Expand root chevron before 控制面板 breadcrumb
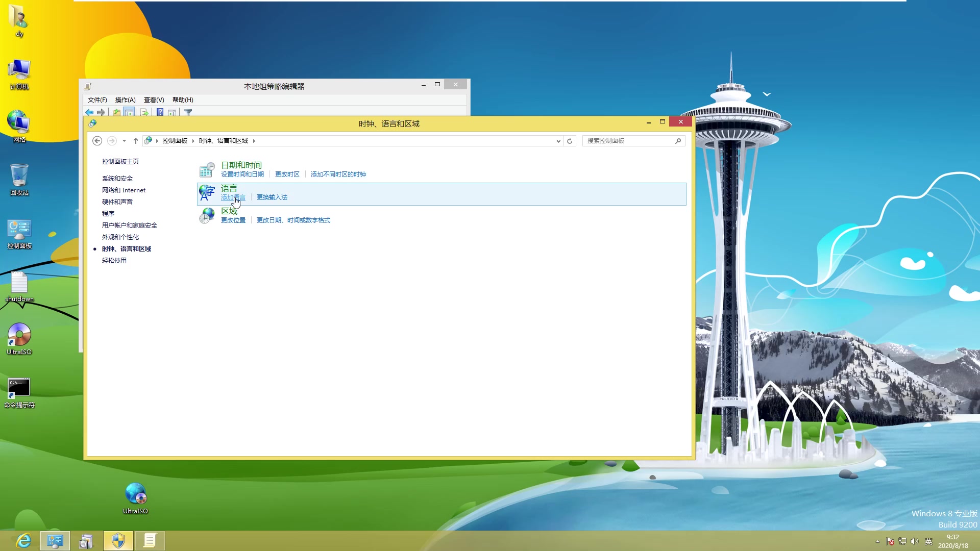Screen dimensions: 980x551 [x=157, y=141]
